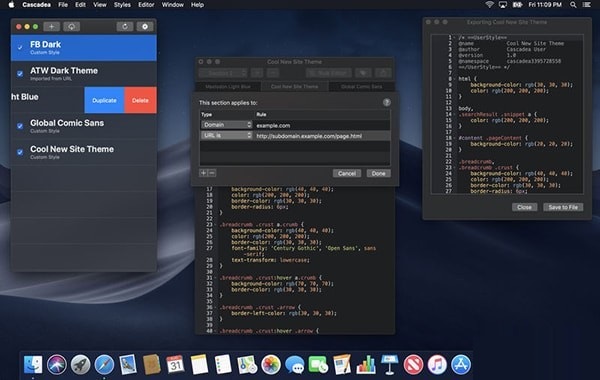Collapse the html block at line 8

pos(454,79)
